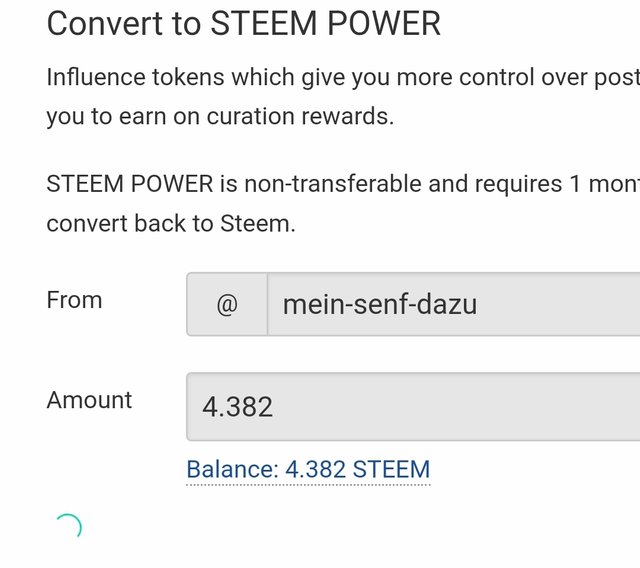
Task: Click the Convert to STEEM POWER heading
Action: click(x=244, y=24)
